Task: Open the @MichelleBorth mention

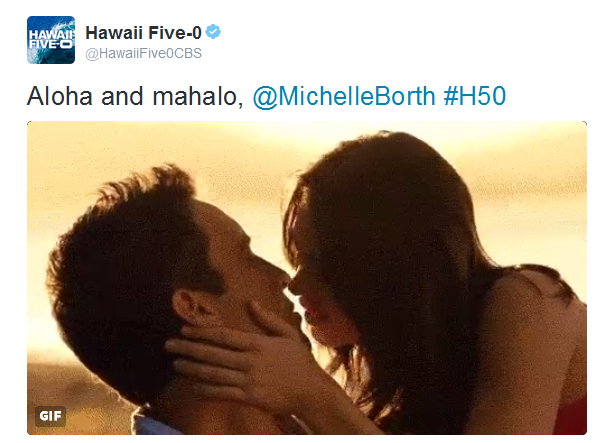Action: [344, 96]
